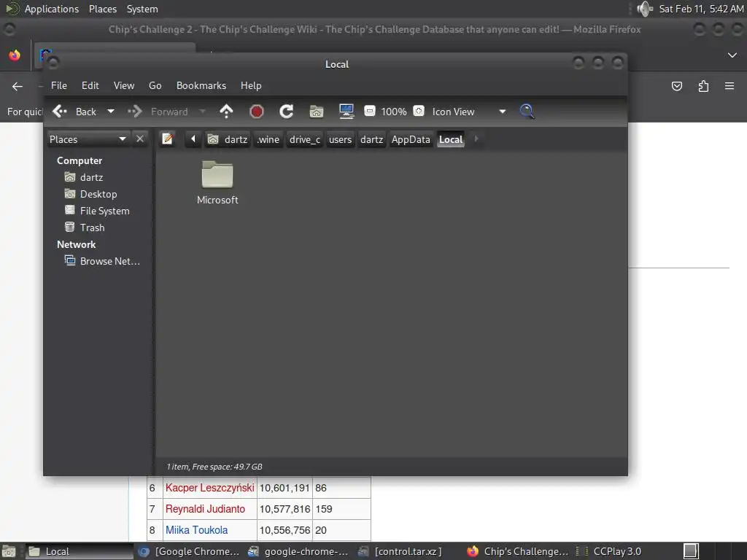747x560 pixels.
Task: Click the clock showing Sat Feb 11
Action: tap(701, 9)
